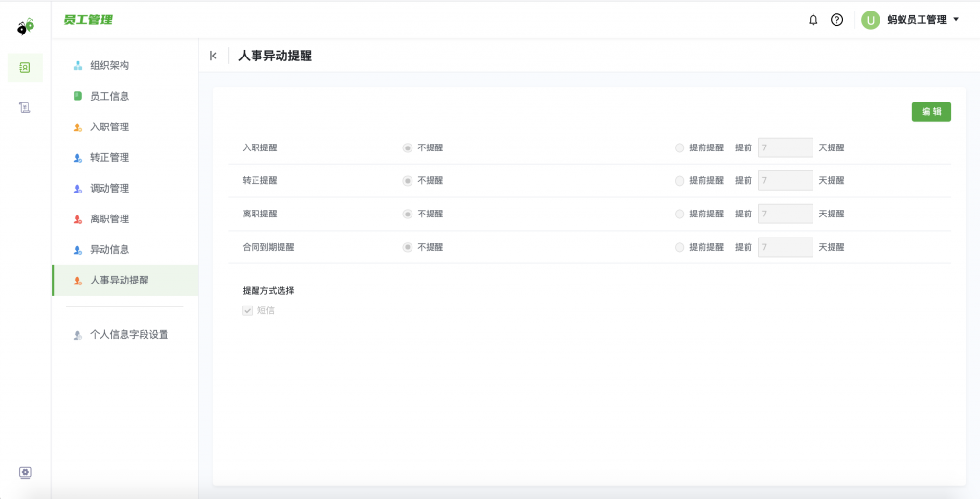Click the green user avatar icon
This screenshot has width=980, height=499.
pyautogui.click(x=870, y=20)
